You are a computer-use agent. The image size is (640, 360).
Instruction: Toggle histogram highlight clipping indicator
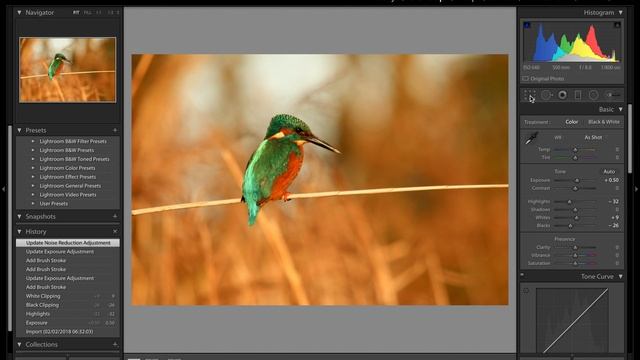pyautogui.click(x=617, y=25)
